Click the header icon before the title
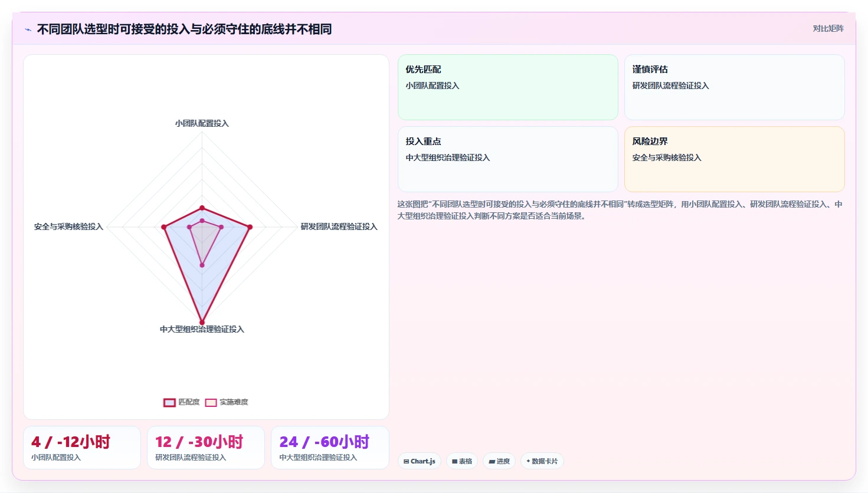The width and height of the screenshot is (868, 493). click(28, 29)
